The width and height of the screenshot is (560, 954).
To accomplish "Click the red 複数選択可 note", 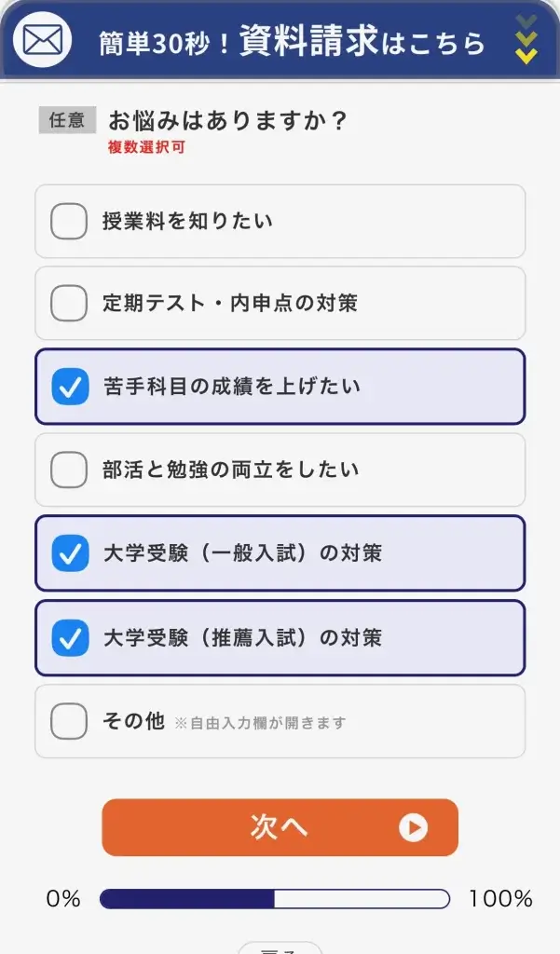I will click(146, 147).
